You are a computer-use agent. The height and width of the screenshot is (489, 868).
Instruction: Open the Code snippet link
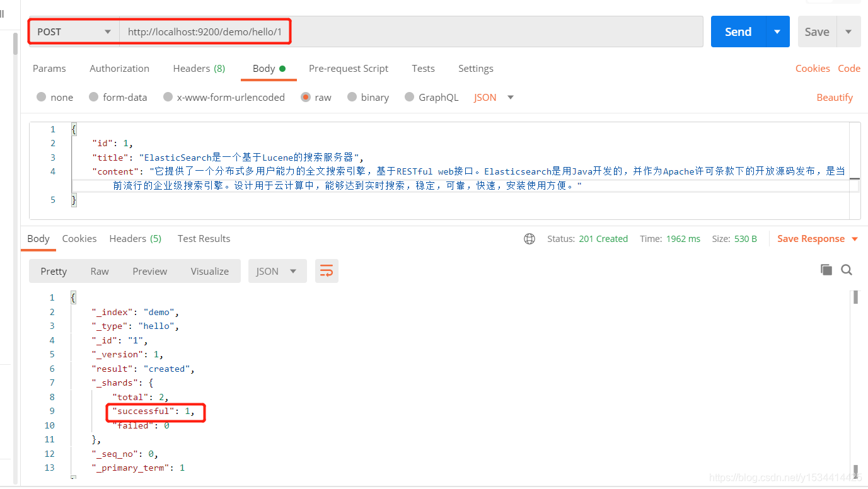pos(849,68)
